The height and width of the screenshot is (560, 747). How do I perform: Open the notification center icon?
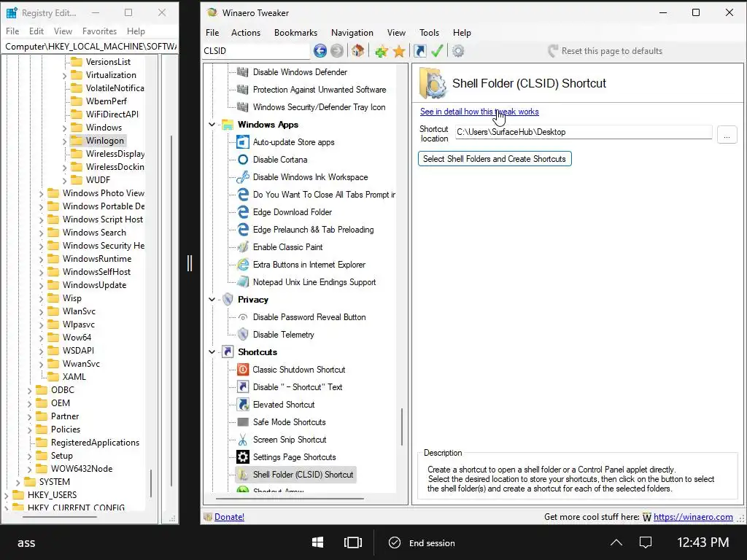(x=646, y=542)
